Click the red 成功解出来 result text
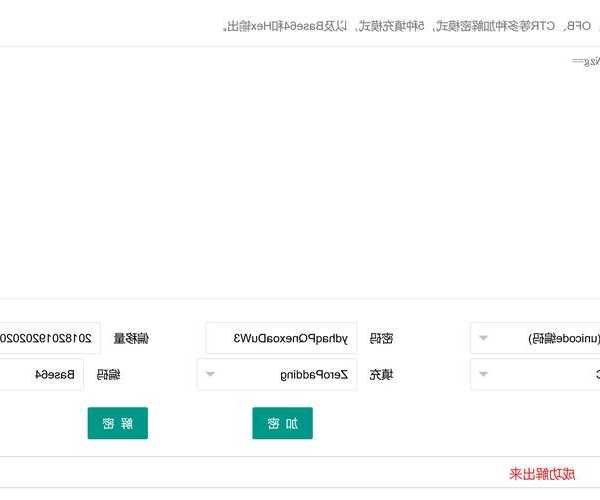The height and width of the screenshot is (500, 600). pos(542,473)
